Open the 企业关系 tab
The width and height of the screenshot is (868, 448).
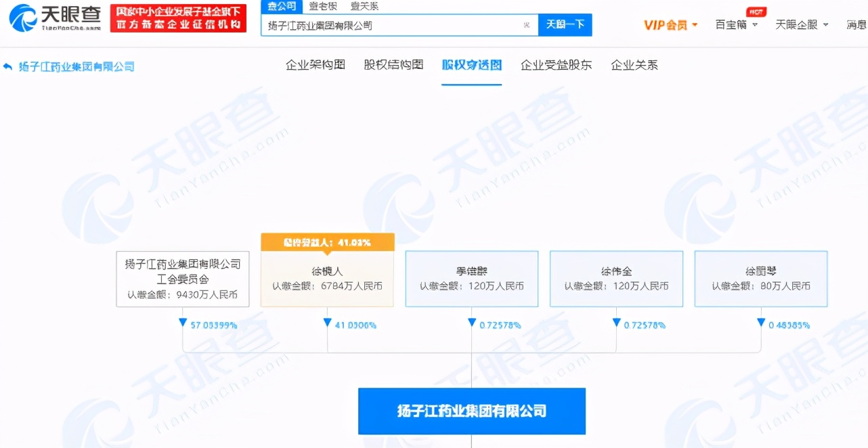(x=634, y=65)
